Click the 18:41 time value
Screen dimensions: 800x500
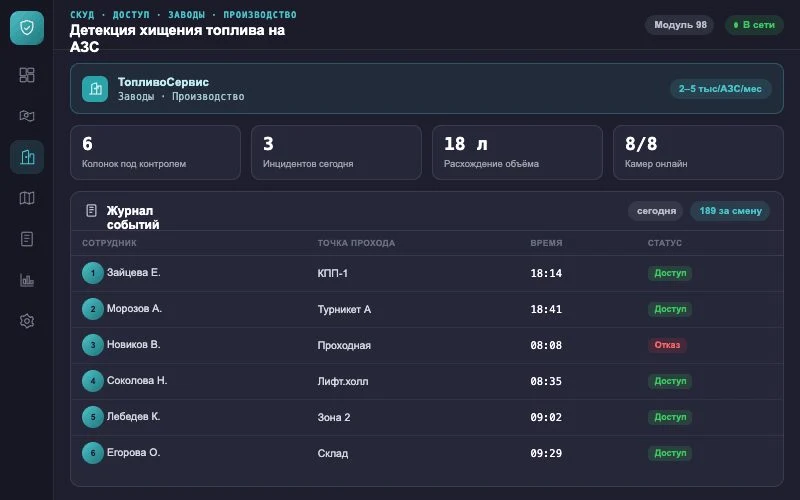[546, 309]
